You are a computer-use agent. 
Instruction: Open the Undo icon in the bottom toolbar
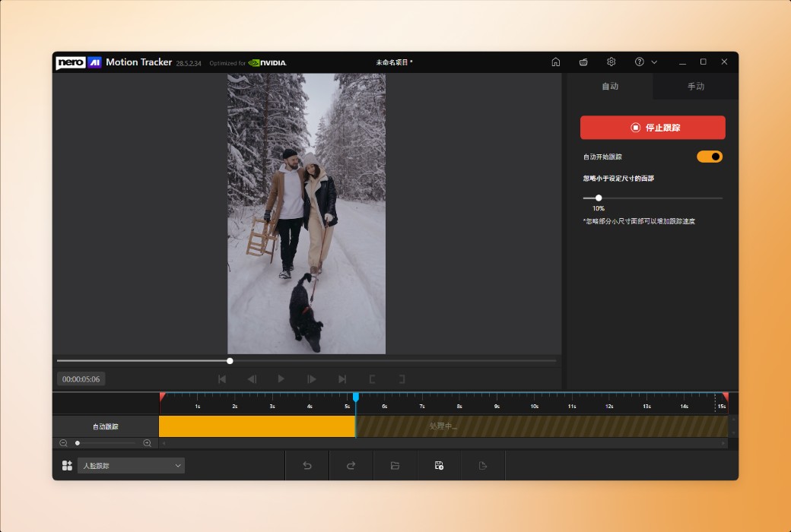pos(307,465)
